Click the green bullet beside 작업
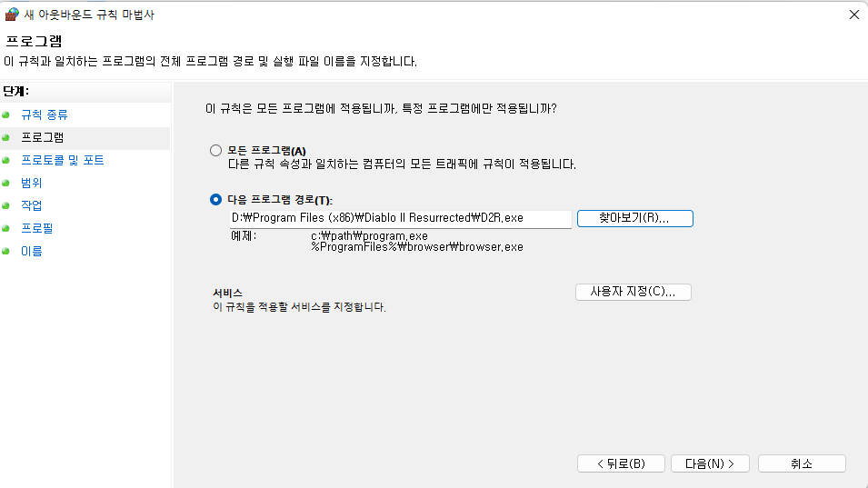868x488 pixels. click(x=6, y=205)
